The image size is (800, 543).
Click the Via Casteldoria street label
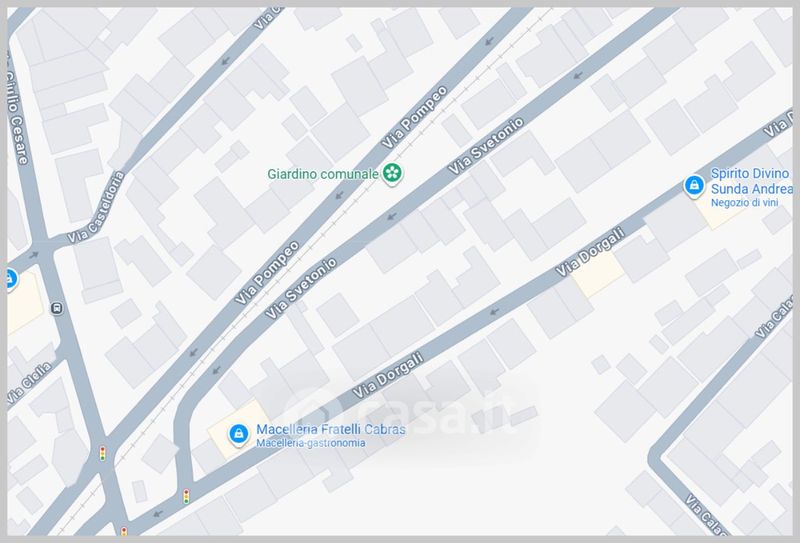(x=96, y=207)
